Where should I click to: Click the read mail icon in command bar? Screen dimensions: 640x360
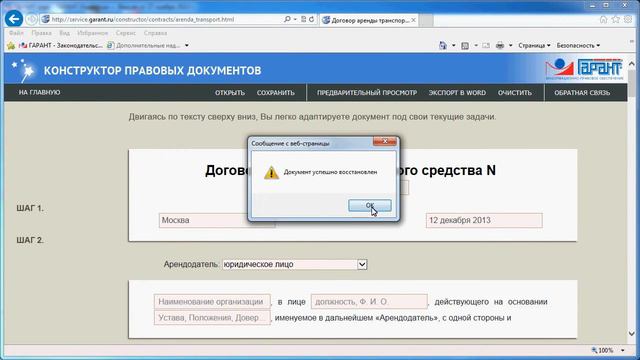(486, 45)
